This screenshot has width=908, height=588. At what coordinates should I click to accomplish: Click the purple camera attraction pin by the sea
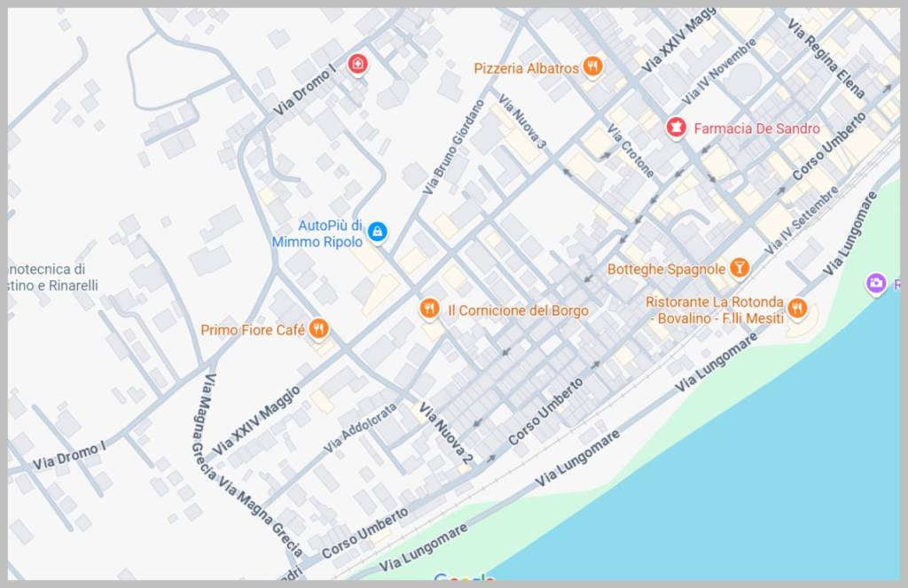click(876, 283)
